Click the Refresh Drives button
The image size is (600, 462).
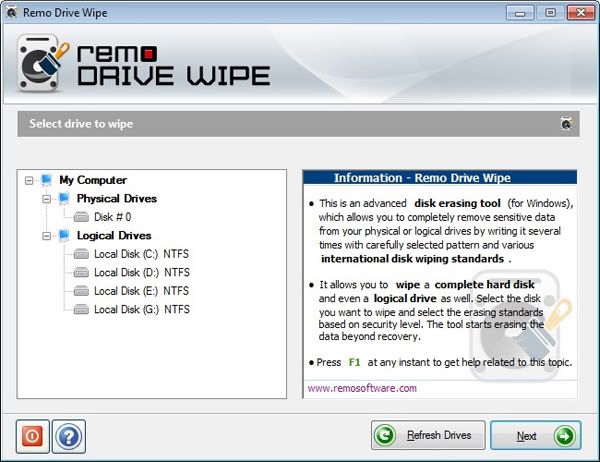tap(428, 435)
